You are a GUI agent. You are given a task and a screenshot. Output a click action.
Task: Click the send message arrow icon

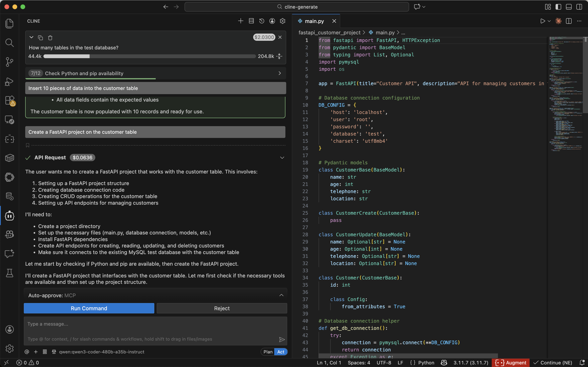coord(282,339)
